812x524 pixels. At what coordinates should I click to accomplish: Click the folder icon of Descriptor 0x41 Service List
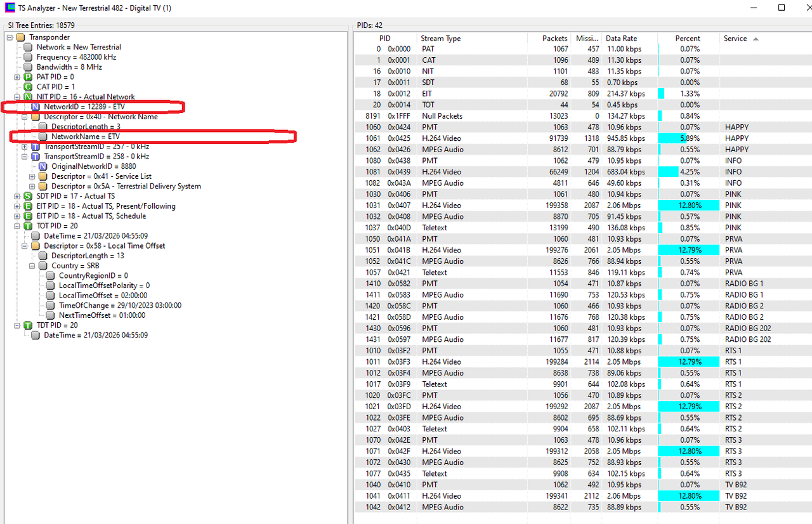click(x=43, y=176)
